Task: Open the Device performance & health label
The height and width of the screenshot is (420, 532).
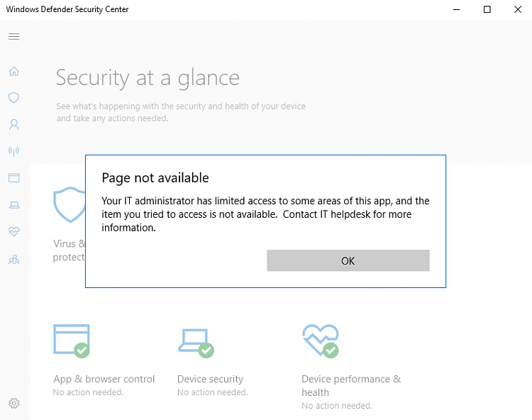Action: (351, 385)
